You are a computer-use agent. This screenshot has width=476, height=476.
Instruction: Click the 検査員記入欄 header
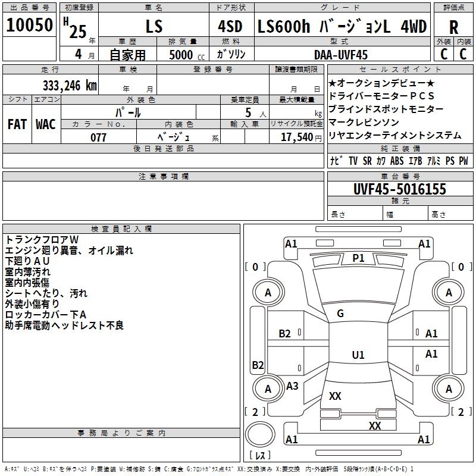[121, 229]
